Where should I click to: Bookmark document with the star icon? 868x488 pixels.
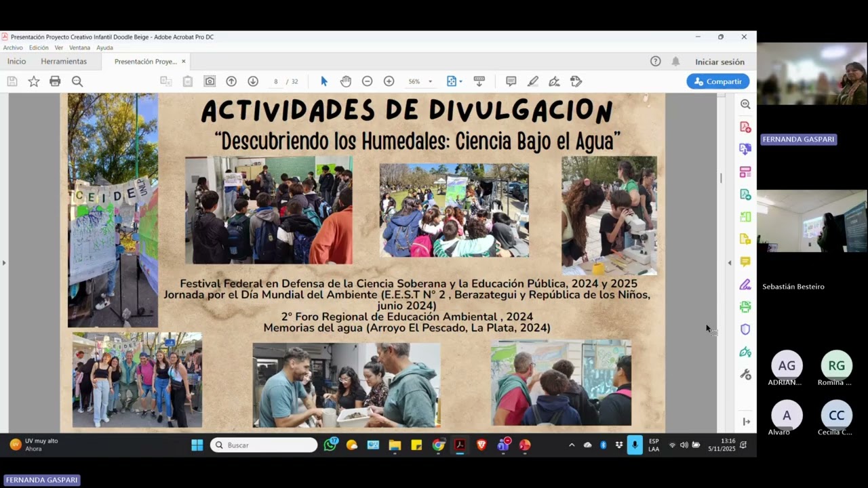tap(33, 81)
